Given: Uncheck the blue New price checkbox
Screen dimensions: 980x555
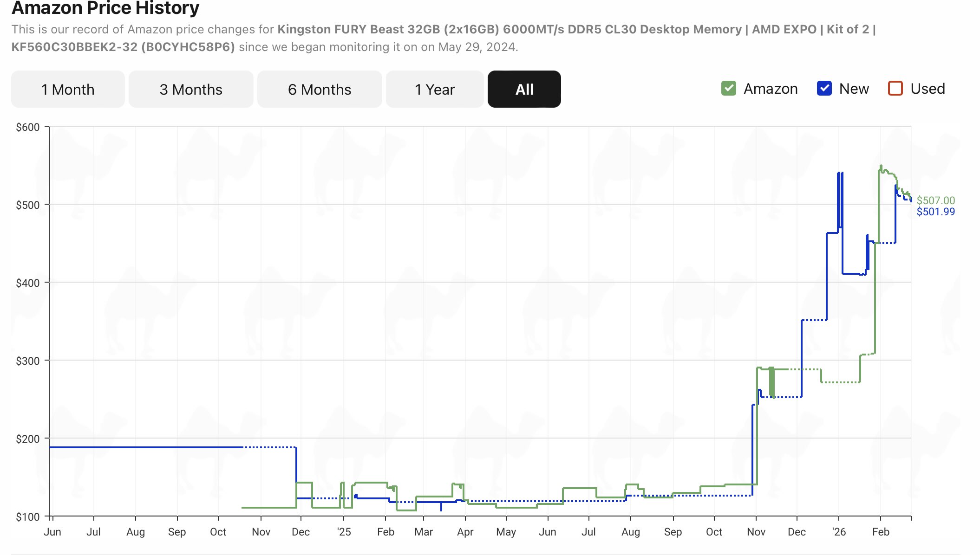Looking at the screenshot, I should (824, 88).
